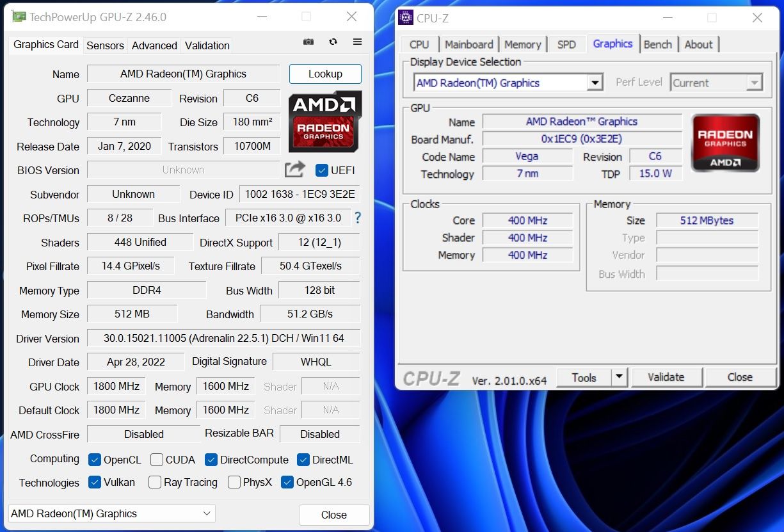Toggle the DirectML checkbox
784x532 pixels.
[303, 460]
